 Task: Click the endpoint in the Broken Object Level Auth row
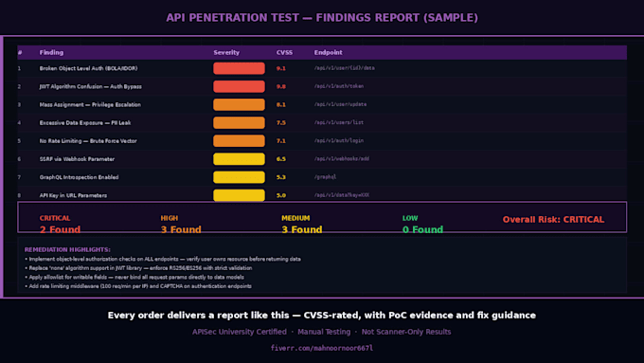tap(344, 68)
